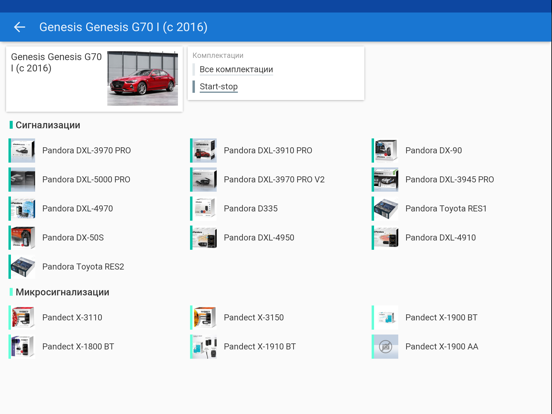Click the 'Сигнализации' section heading

(x=48, y=125)
